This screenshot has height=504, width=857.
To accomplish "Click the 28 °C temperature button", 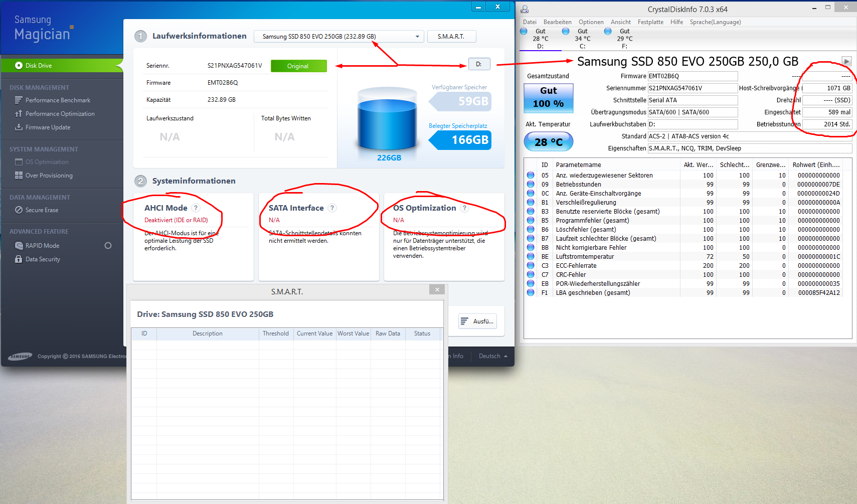I will click(549, 142).
